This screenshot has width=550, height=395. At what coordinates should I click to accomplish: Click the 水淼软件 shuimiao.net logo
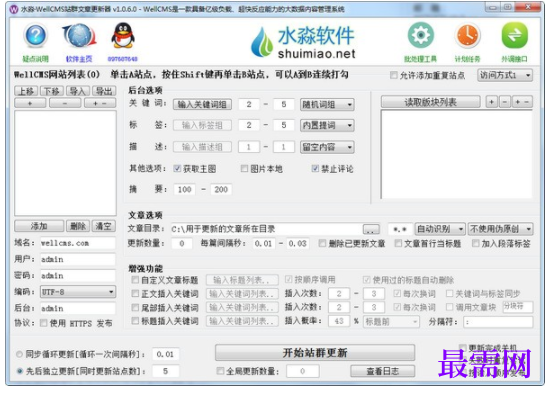coord(303,43)
